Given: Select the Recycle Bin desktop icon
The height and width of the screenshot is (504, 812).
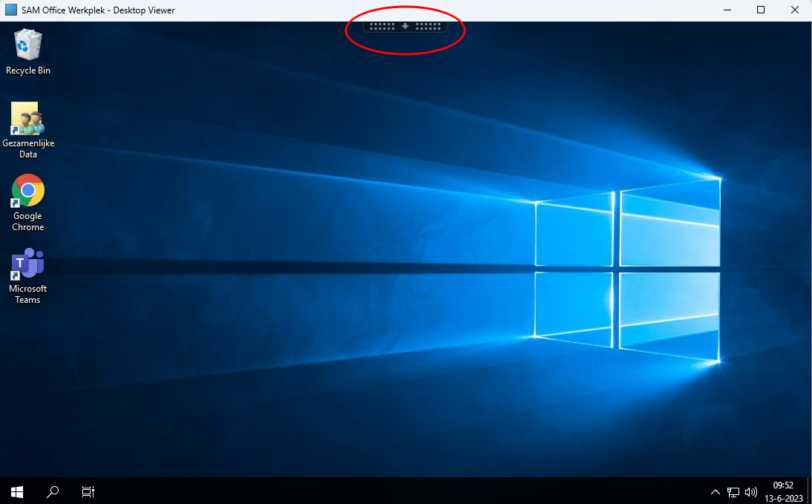Looking at the screenshot, I should 28,45.
